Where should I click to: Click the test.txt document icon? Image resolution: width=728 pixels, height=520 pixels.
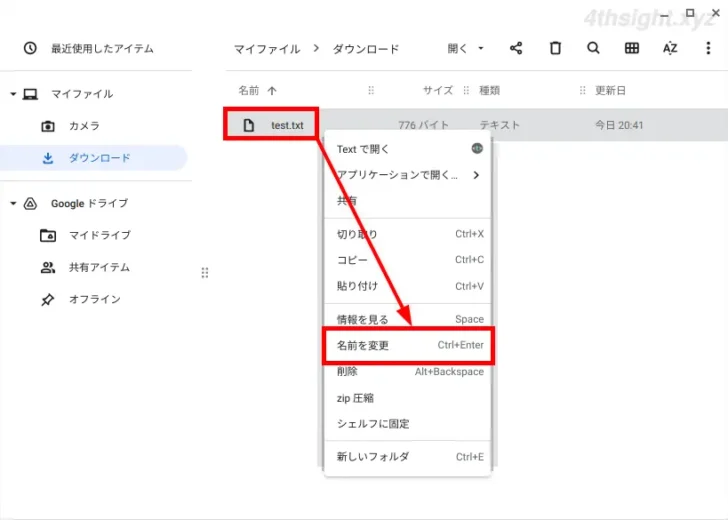(249, 125)
